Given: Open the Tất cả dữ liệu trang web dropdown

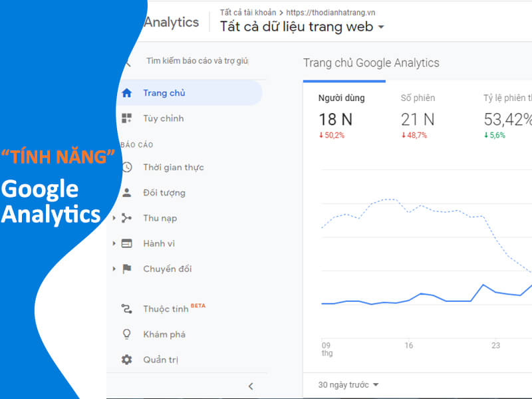Looking at the screenshot, I should coord(302,27).
